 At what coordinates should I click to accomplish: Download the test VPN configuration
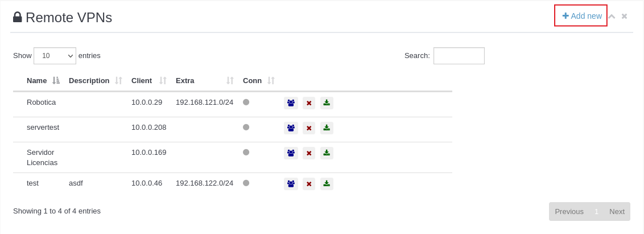tap(327, 183)
